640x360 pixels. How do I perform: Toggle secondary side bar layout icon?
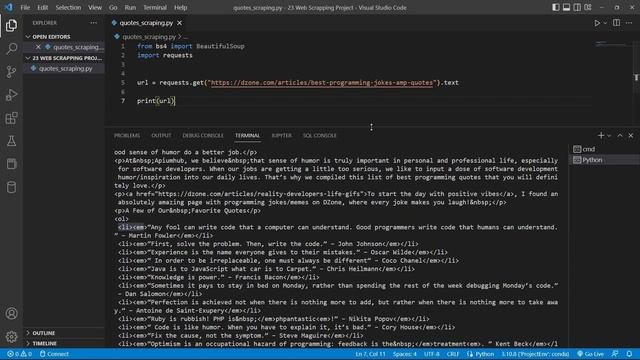(x=577, y=7)
